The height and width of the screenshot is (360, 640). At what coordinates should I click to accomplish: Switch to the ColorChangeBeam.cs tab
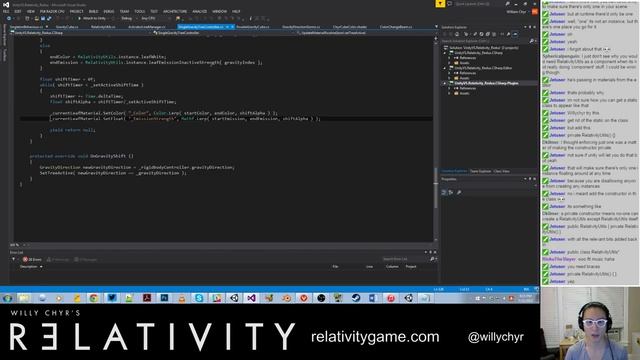tap(396, 27)
